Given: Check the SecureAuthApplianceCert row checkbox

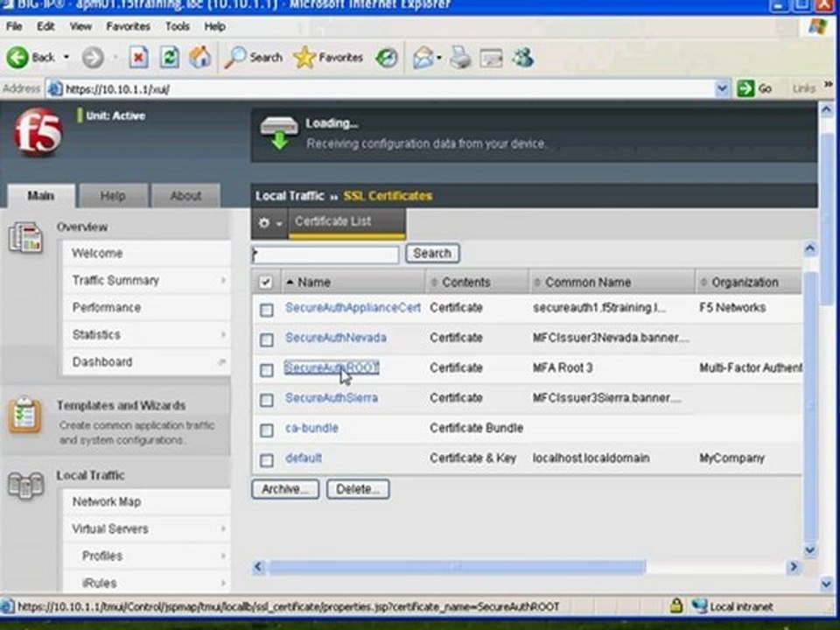Looking at the screenshot, I should click(266, 310).
